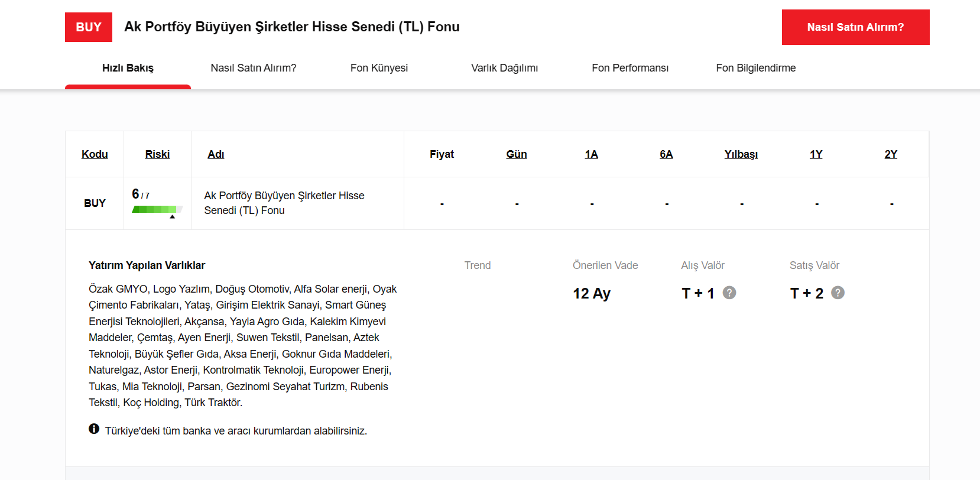Click the Alış Valör help question icon

point(729,293)
